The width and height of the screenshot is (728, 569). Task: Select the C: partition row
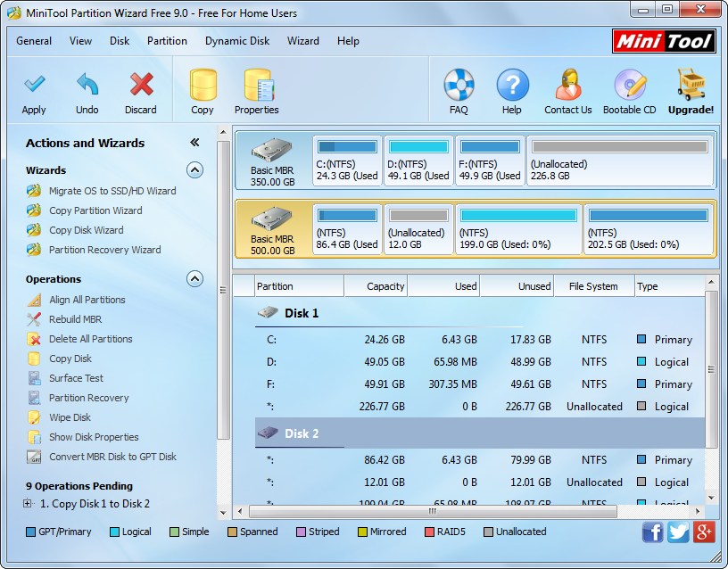coord(480,340)
